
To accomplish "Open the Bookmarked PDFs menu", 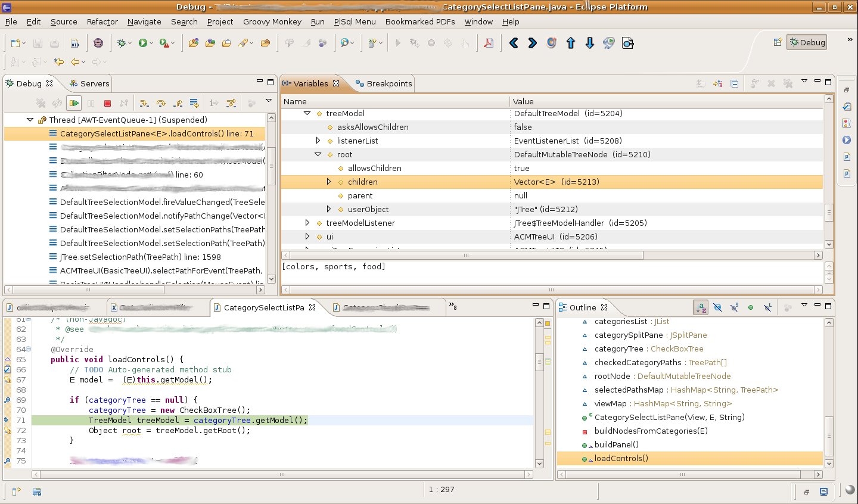I will pos(420,21).
